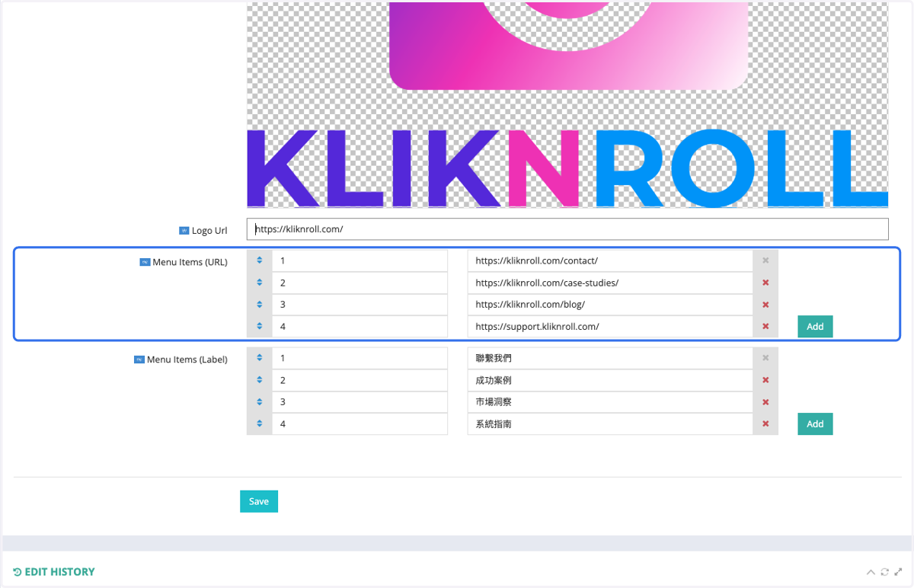914x588 pixels.
Task: Remove the 系統指南 label row
Action: [765, 423]
